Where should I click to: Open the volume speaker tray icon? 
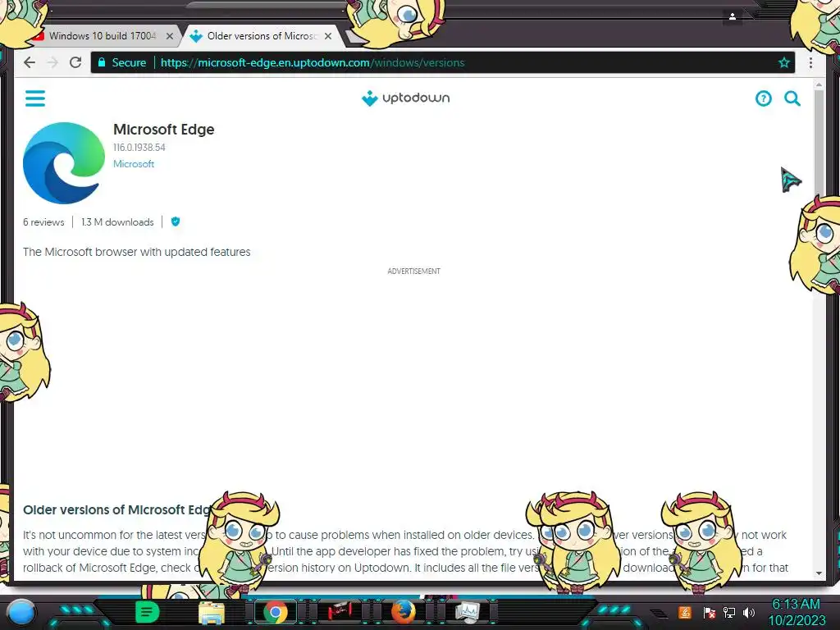(x=748, y=612)
